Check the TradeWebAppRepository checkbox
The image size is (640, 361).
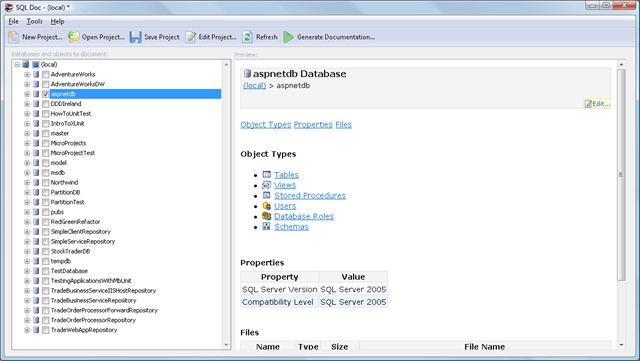(x=46, y=330)
